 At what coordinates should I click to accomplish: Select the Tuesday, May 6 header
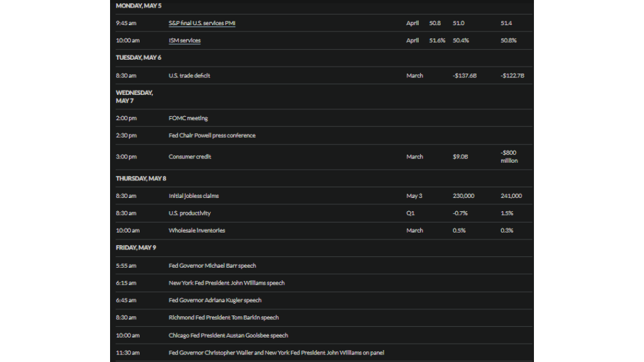[138, 57]
